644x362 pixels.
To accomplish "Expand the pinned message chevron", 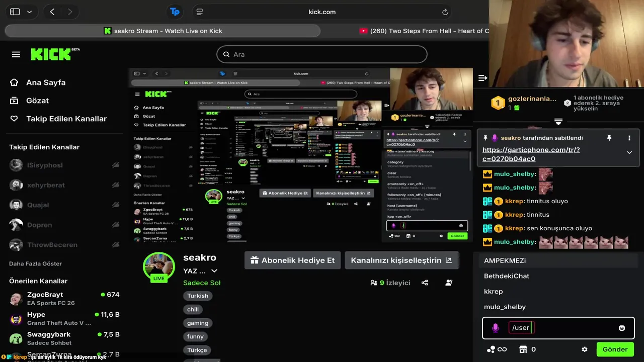I will click(x=629, y=152).
